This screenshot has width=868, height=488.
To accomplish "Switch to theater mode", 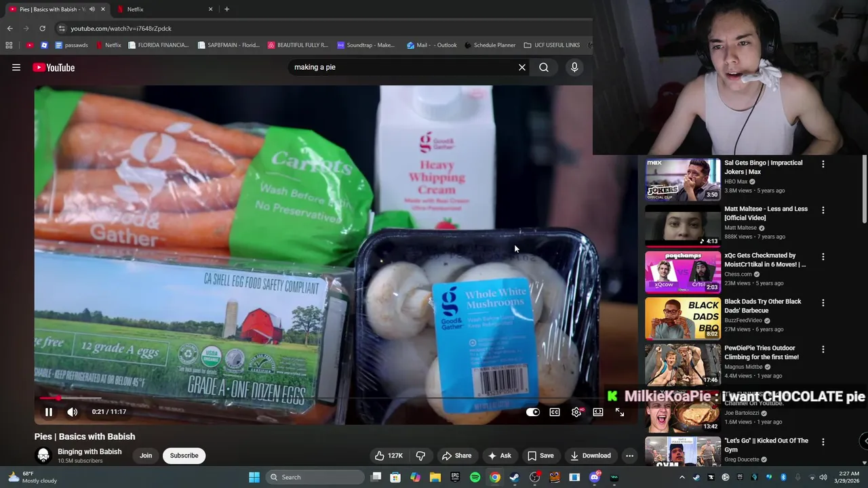I will pyautogui.click(x=598, y=411).
